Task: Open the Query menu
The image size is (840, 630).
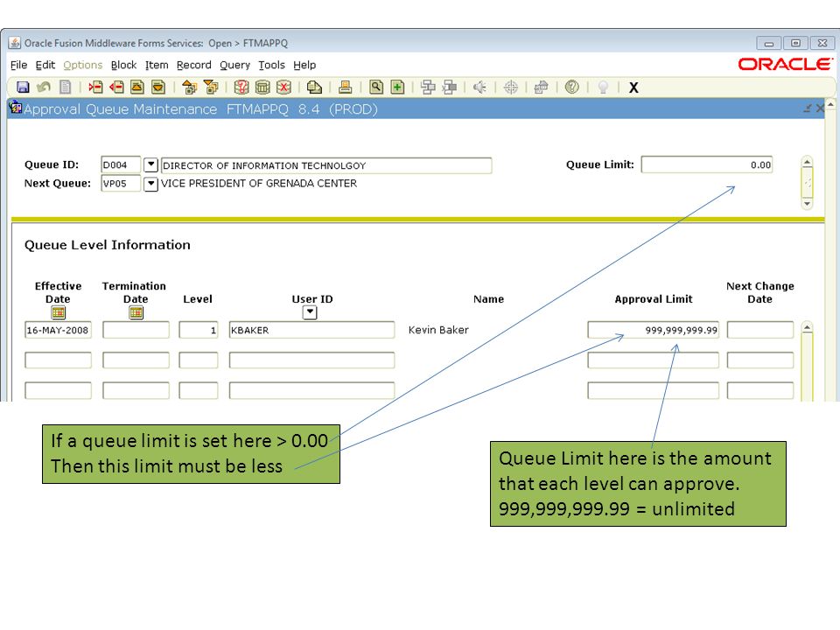Action: click(x=234, y=65)
